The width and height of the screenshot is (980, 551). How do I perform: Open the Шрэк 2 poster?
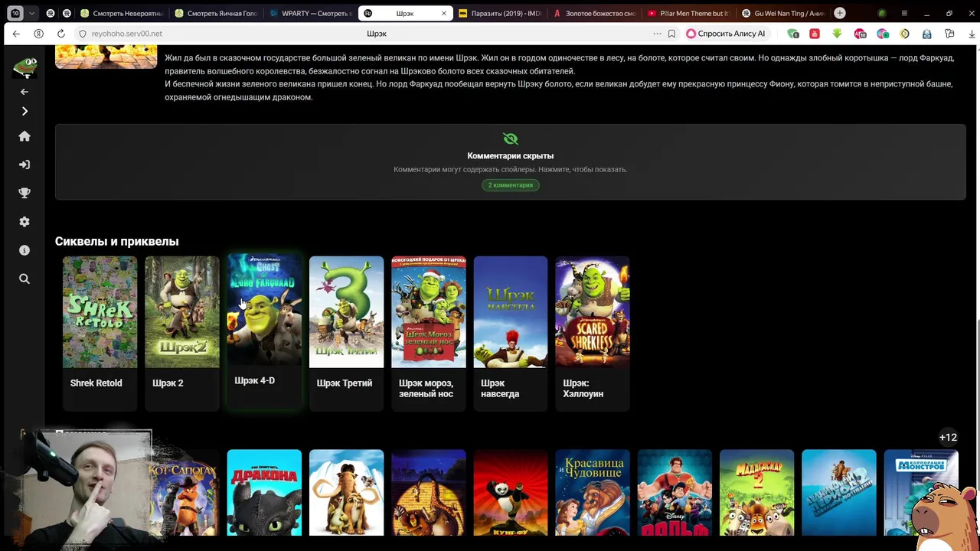tap(182, 312)
